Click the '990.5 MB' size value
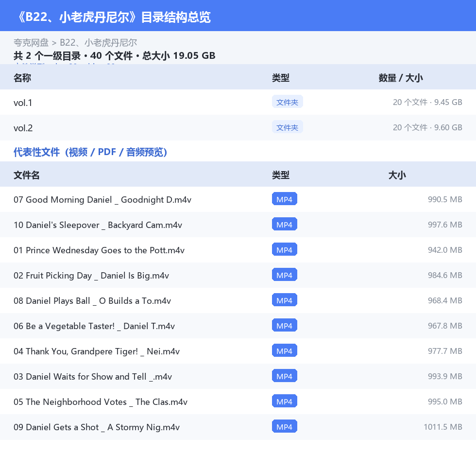476x455 pixels. point(445,199)
